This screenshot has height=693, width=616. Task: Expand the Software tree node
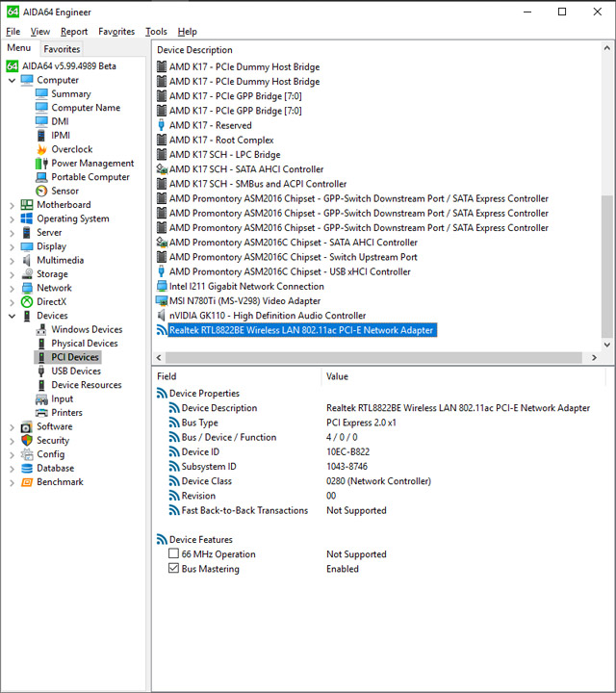(12, 427)
